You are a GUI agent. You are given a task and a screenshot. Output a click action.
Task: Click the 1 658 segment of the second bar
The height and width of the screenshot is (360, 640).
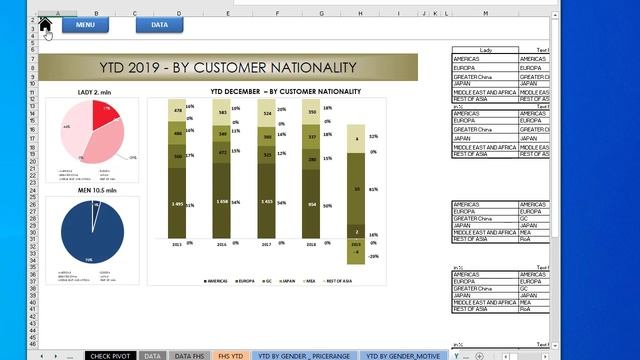tap(222, 201)
